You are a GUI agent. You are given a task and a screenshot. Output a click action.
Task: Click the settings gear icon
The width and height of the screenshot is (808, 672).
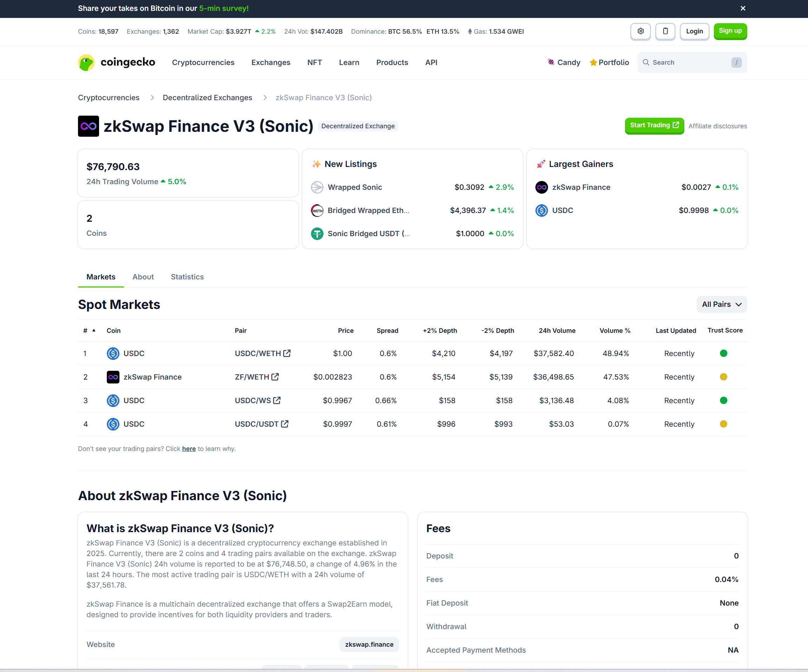click(640, 31)
